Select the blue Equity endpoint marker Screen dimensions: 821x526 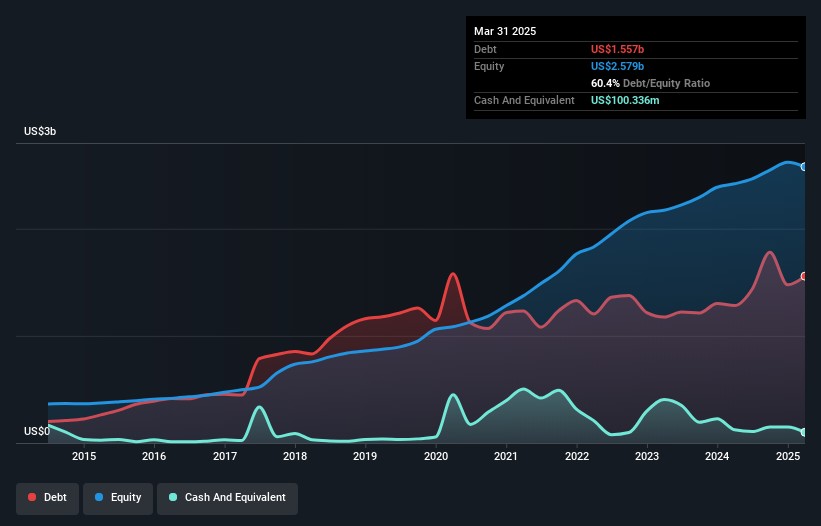pyautogui.click(x=804, y=167)
